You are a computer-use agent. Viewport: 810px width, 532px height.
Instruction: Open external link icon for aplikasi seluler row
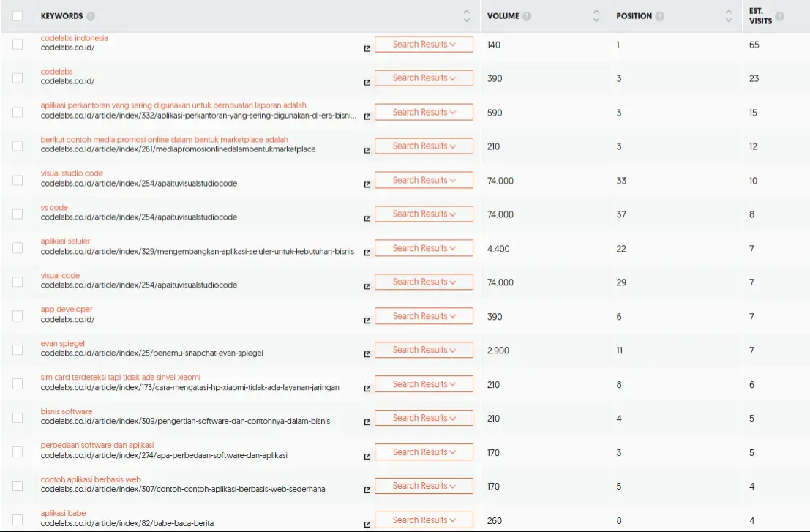click(367, 252)
